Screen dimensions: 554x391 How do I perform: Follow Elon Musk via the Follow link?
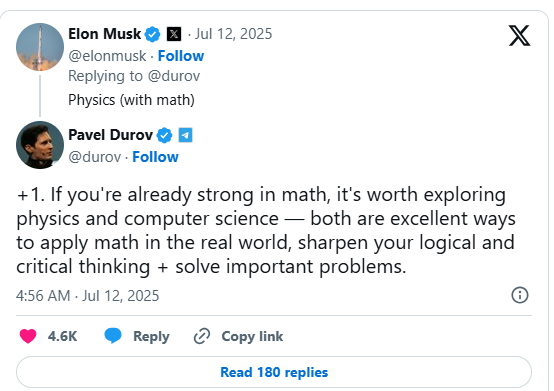pyautogui.click(x=181, y=56)
